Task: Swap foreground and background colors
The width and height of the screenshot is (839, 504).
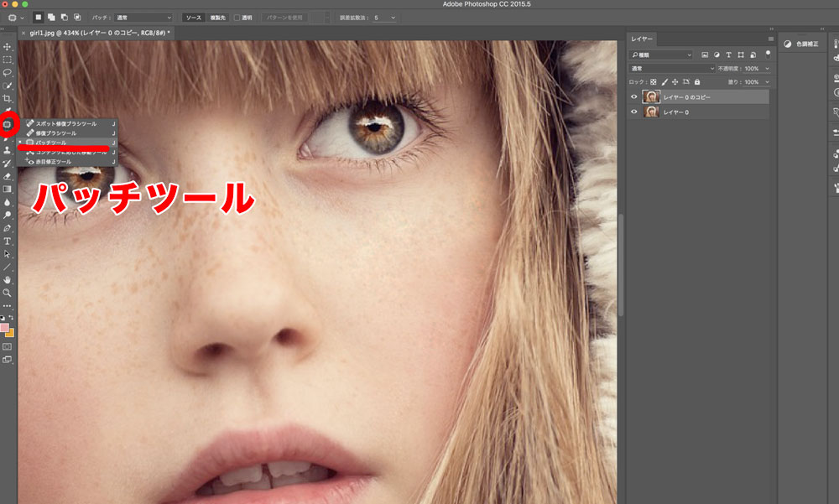Action: click(11, 318)
